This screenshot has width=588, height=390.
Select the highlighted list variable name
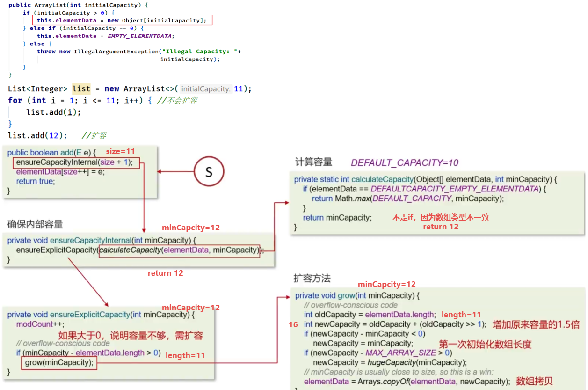[x=81, y=88]
